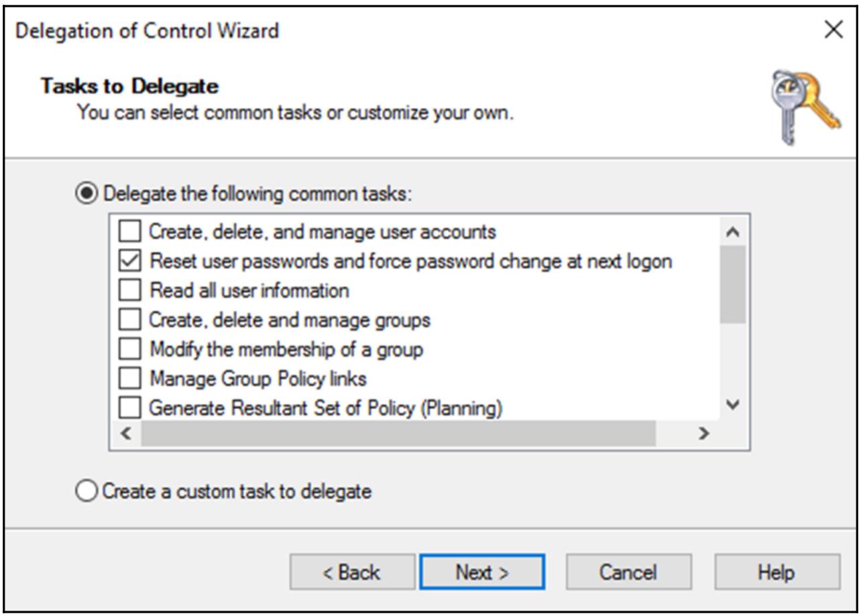This screenshot has height=616, width=861.
Task: Uncheck Reset user passwords option
Action: click(x=130, y=261)
